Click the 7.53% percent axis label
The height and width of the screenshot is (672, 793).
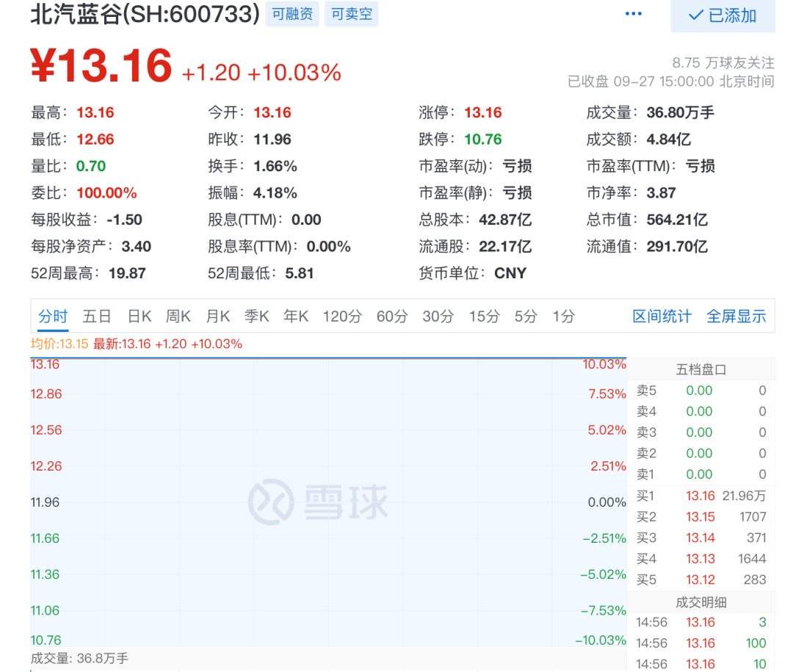coord(607,394)
